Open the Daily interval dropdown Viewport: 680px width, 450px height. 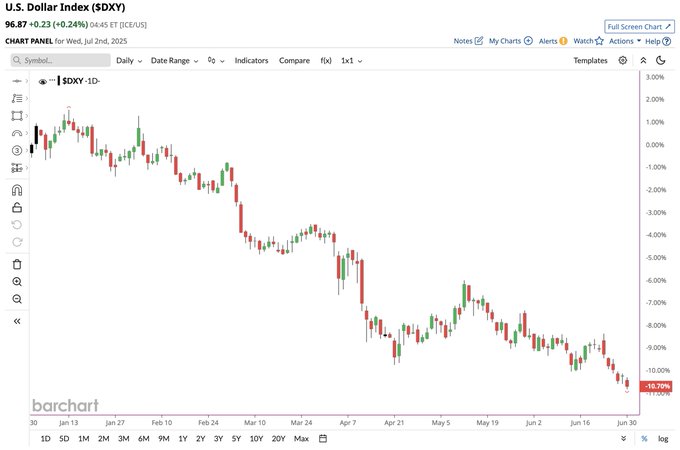pyautogui.click(x=128, y=60)
